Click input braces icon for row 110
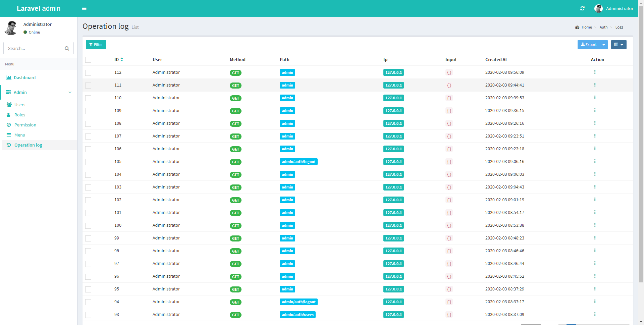 (449, 98)
